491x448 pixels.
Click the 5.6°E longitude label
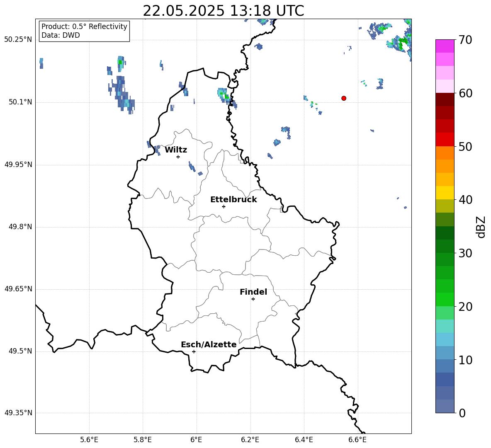[89, 440]
